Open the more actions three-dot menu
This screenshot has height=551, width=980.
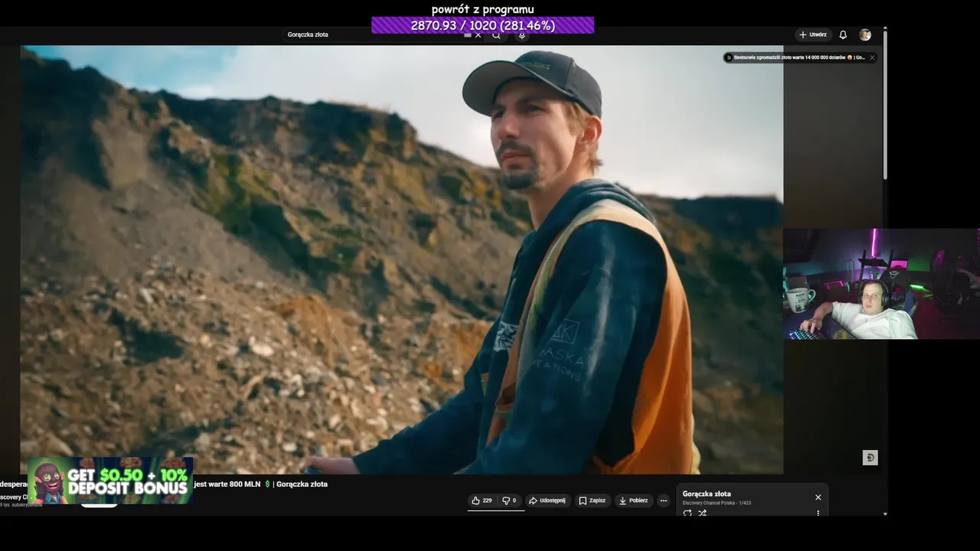(x=664, y=500)
